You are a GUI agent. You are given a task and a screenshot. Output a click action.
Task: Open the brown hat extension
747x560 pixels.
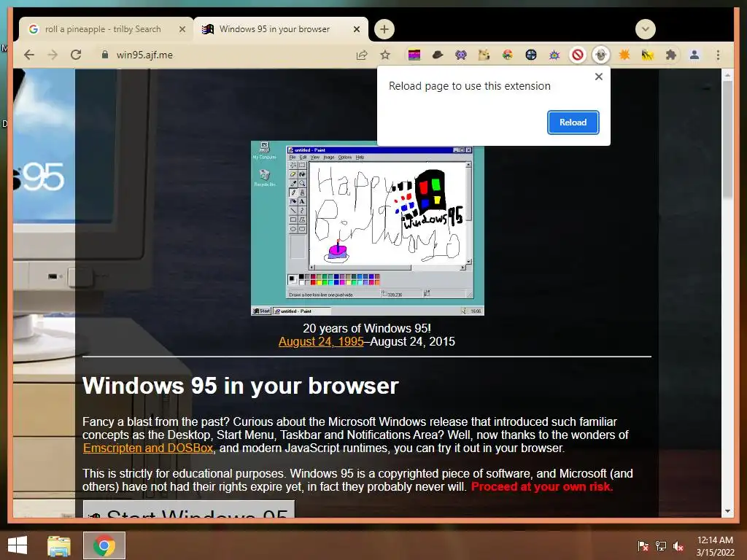pos(438,55)
